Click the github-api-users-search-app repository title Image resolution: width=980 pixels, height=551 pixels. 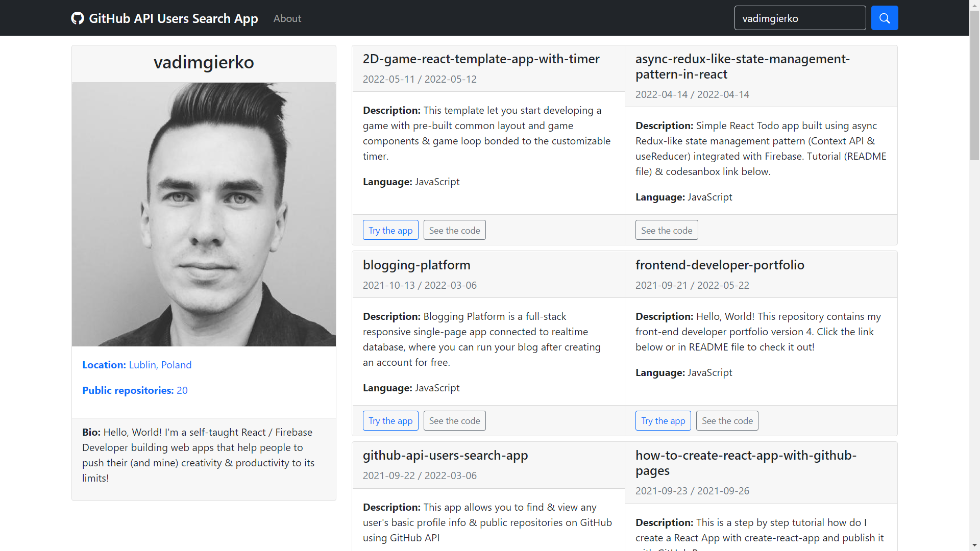445,455
